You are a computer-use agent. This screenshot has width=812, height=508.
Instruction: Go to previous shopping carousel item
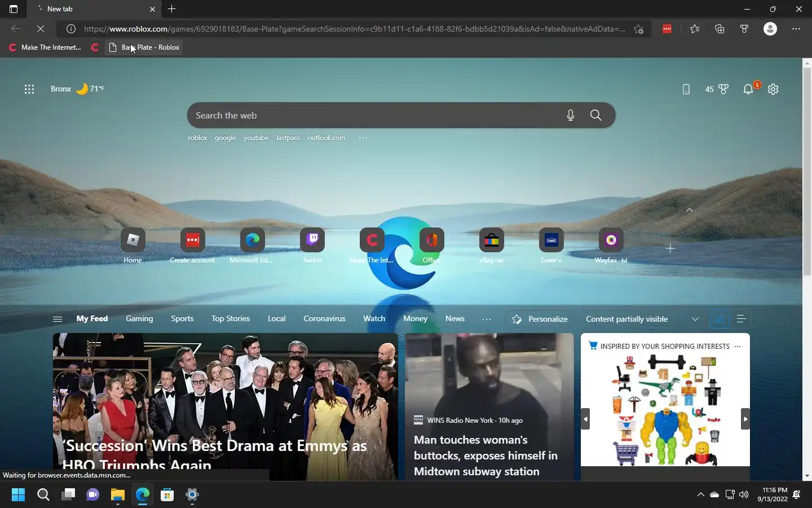(x=585, y=419)
